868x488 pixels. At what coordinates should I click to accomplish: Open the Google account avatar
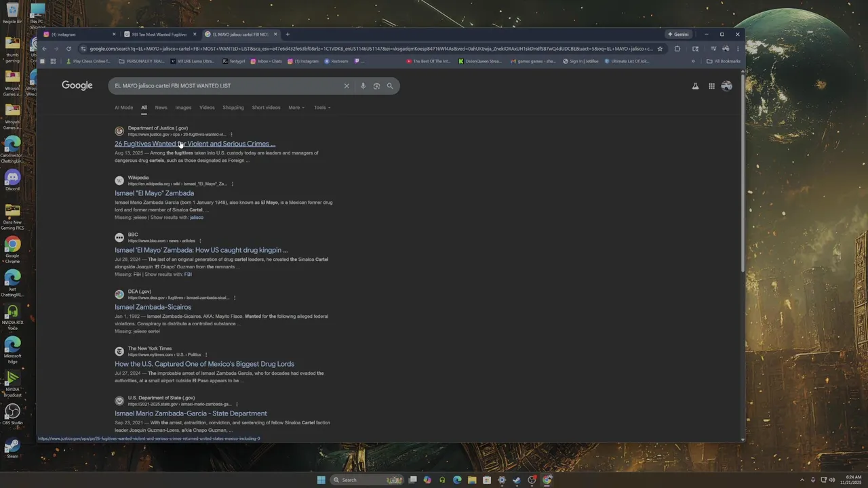727,86
